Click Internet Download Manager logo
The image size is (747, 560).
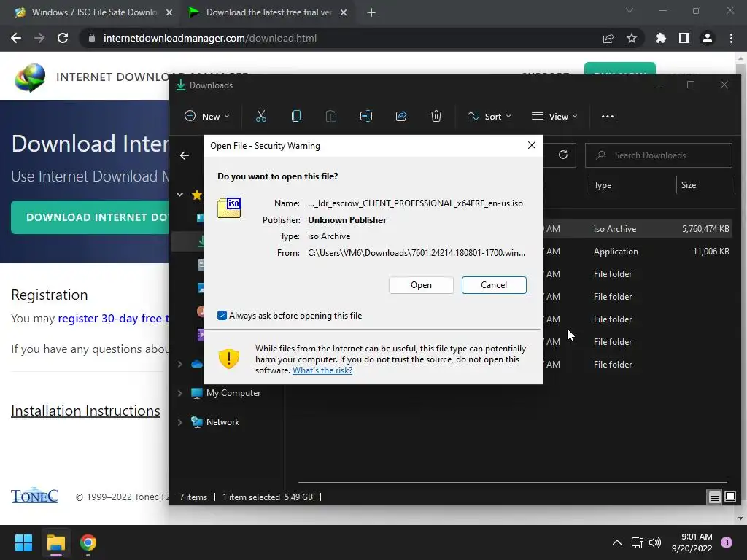tap(30, 77)
